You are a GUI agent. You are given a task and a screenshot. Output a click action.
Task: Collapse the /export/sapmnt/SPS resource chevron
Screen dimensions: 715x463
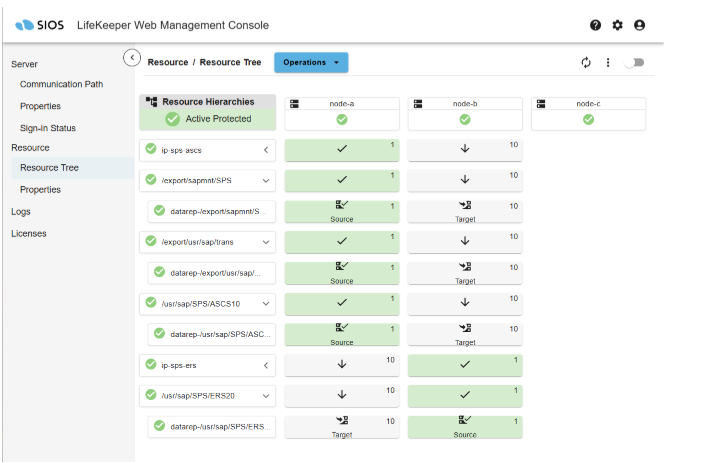[266, 181]
